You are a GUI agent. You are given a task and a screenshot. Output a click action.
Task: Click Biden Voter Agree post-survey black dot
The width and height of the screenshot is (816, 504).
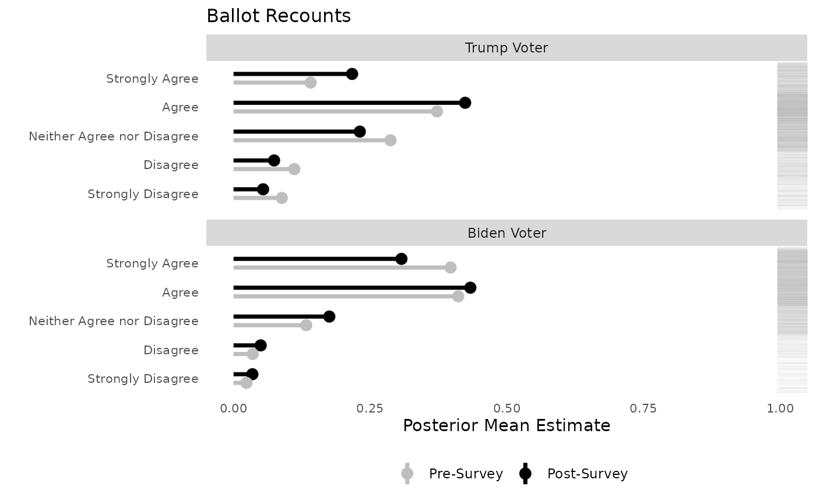[x=470, y=288]
